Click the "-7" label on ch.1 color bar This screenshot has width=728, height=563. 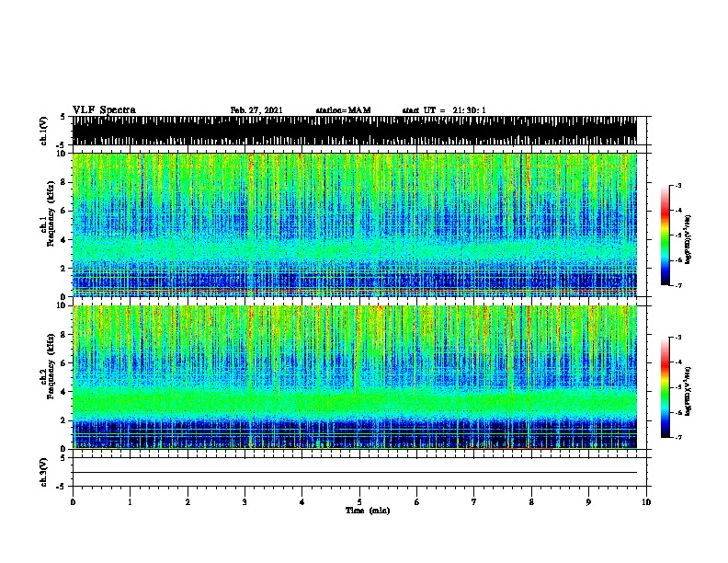pos(677,285)
